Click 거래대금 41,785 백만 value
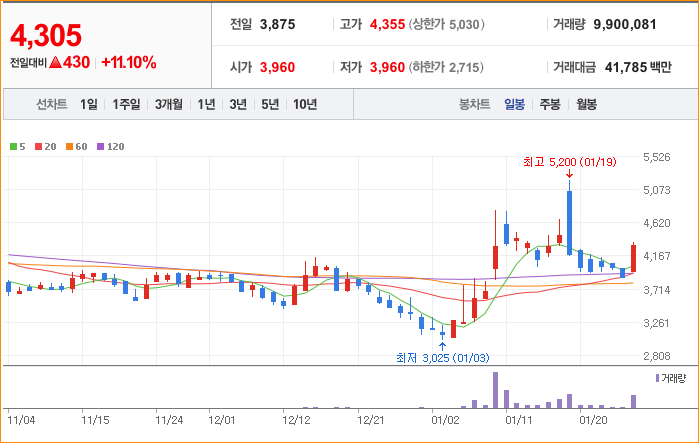The width and height of the screenshot is (699, 443). click(x=638, y=67)
